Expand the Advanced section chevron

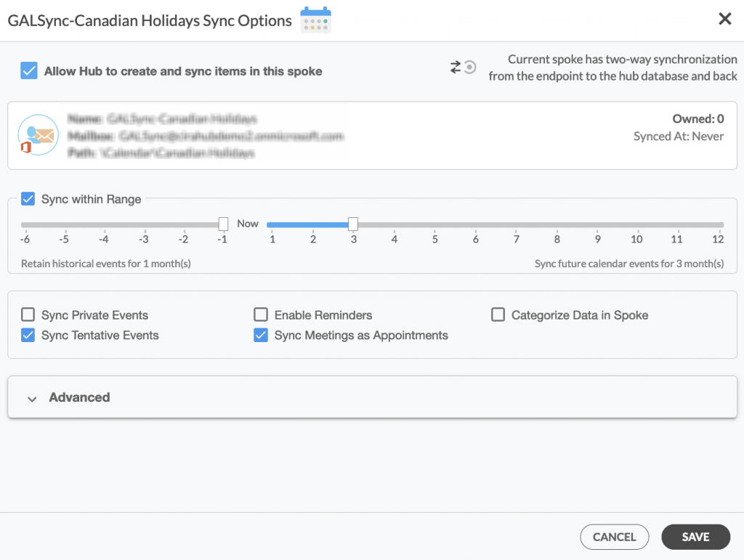32,398
